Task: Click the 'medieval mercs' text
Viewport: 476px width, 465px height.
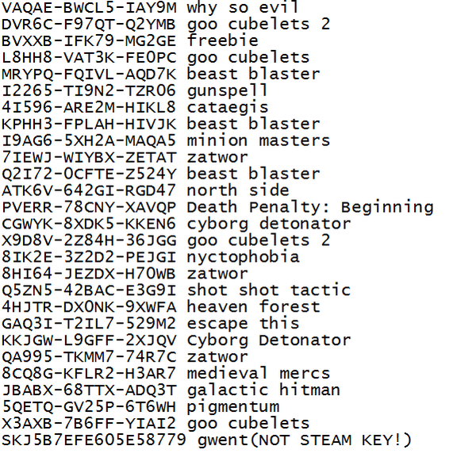Action: pyautogui.click(x=259, y=374)
